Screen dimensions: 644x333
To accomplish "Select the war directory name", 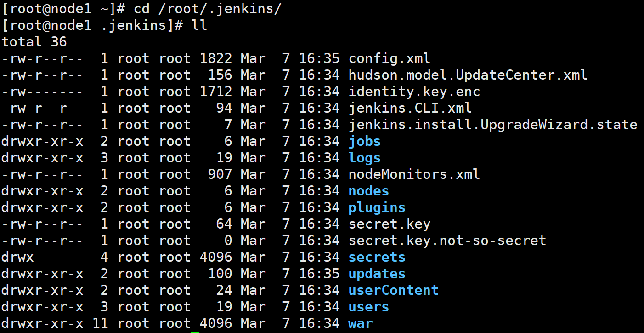I will (361, 323).
